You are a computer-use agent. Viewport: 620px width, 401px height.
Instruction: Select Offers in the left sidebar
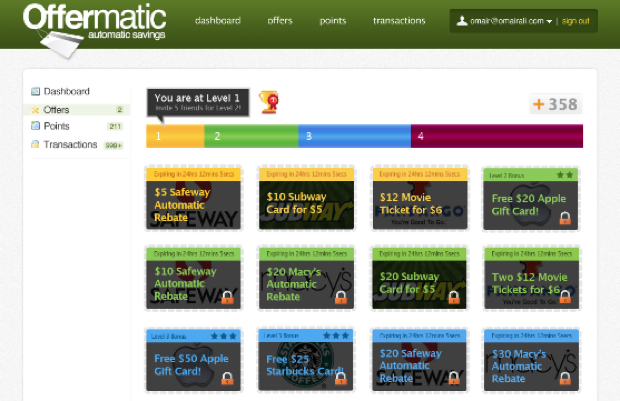pyautogui.click(x=57, y=109)
